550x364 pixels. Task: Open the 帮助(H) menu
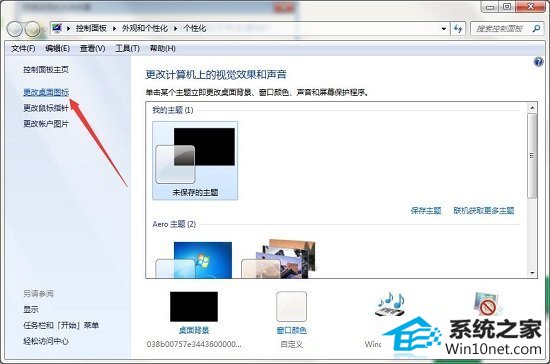(x=163, y=48)
